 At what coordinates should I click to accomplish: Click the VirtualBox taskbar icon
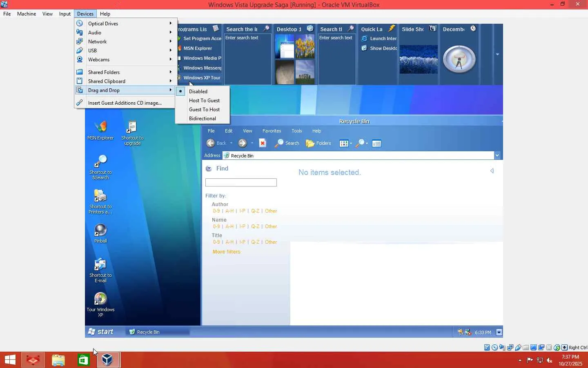(x=107, y=360)
